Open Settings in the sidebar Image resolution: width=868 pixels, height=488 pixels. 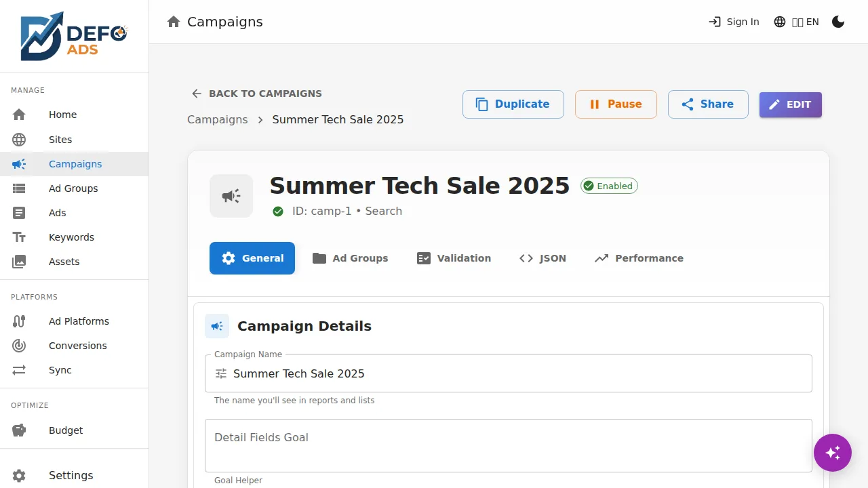pos(74,475)
